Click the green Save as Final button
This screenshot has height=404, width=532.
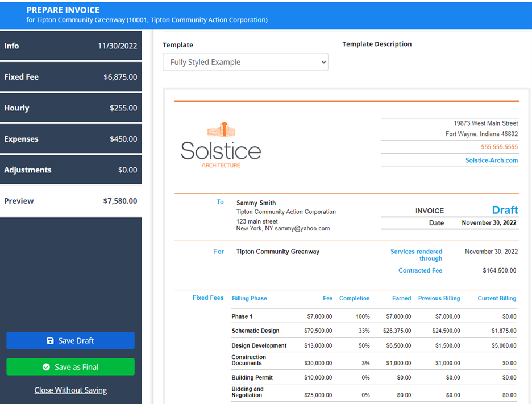[70, 367]
